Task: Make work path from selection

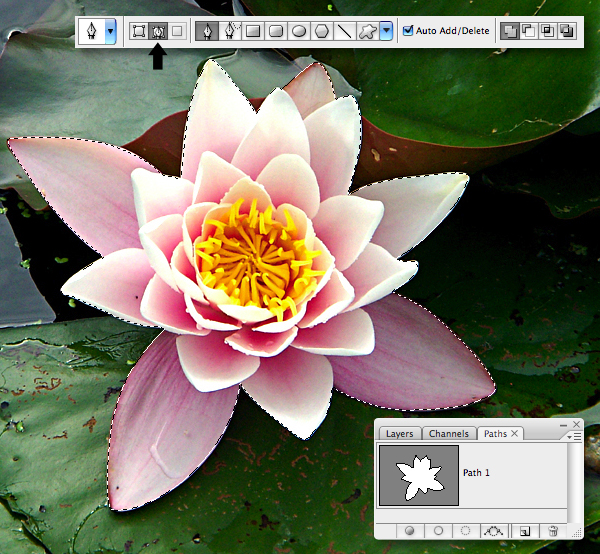Action: point(494,531)
